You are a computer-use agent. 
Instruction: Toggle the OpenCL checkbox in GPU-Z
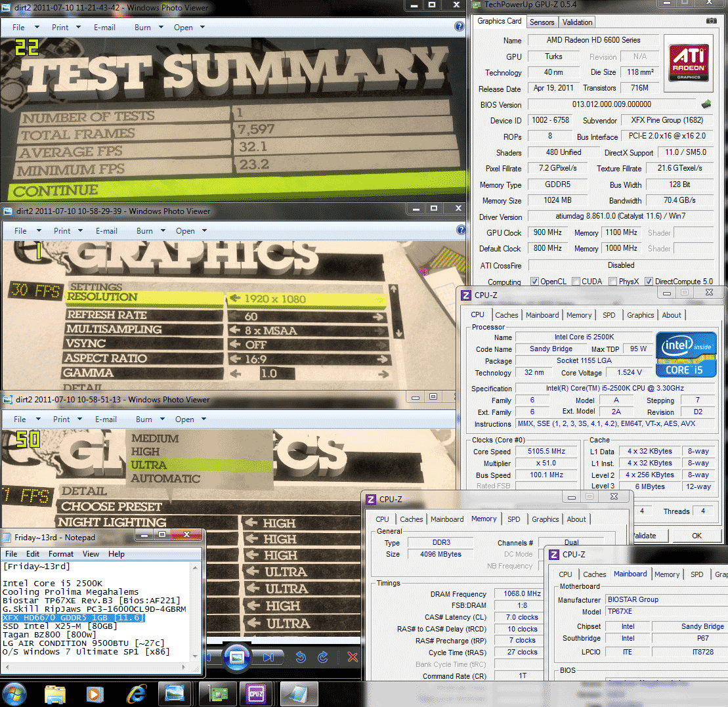pyautogui.click(x=534, y=282)
